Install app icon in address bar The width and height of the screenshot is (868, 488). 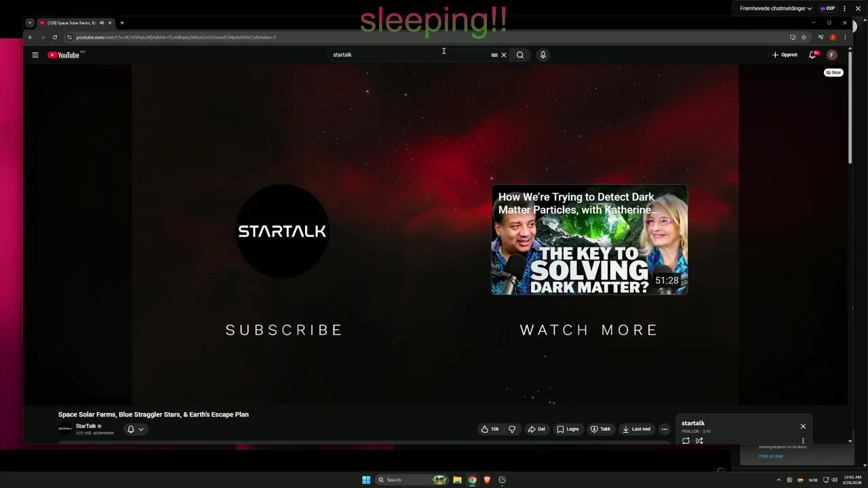coord(792,37)
